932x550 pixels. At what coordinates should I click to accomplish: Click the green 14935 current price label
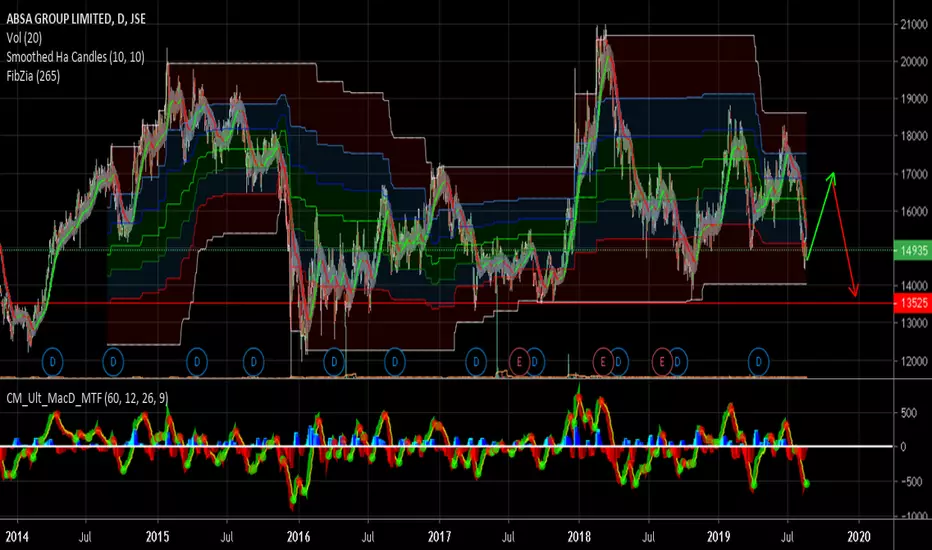(912, 250)
